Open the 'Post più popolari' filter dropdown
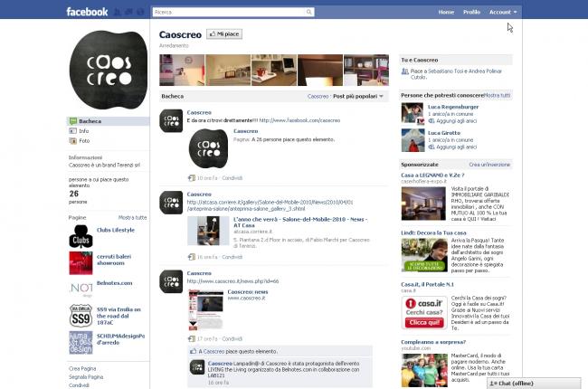 (x=357, y=97)
